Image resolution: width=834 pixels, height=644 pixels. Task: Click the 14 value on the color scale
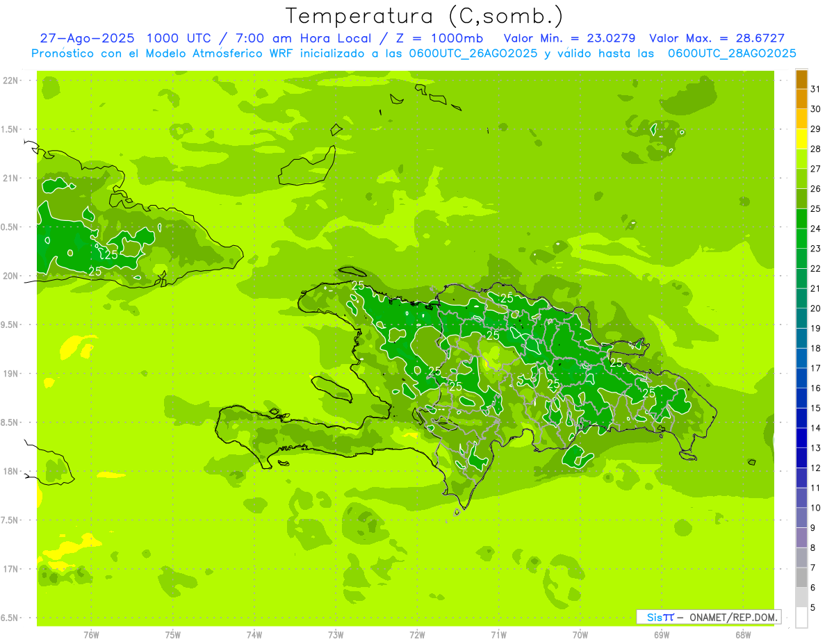pos(816,428)
